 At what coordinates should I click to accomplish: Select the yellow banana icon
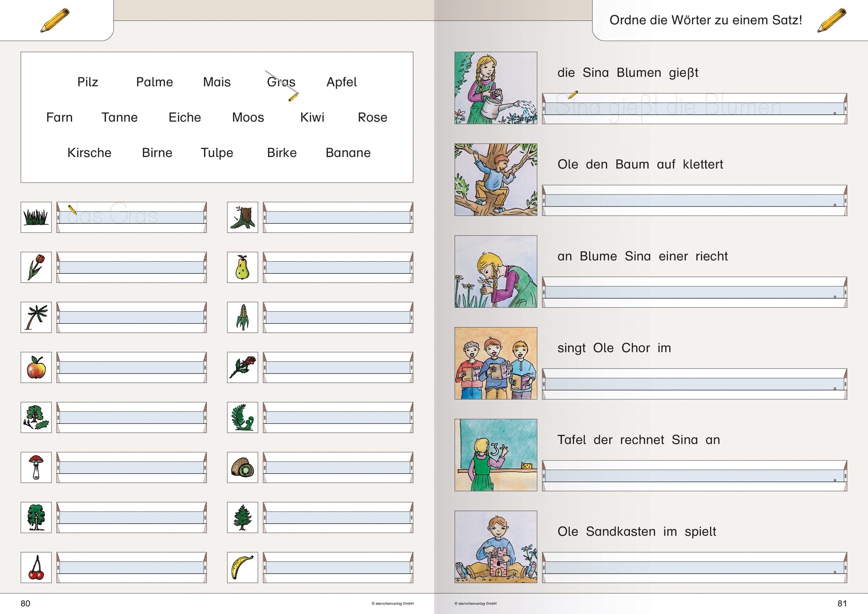242,567
